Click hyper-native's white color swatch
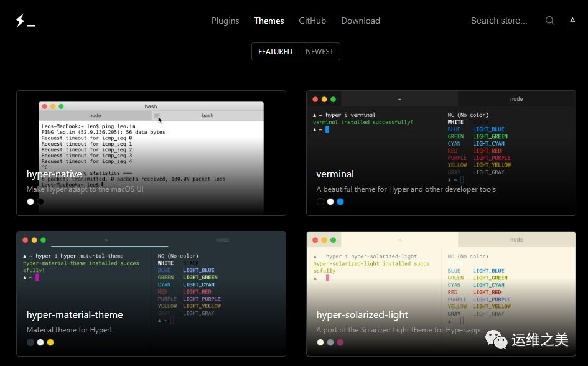 click(30, 202)
